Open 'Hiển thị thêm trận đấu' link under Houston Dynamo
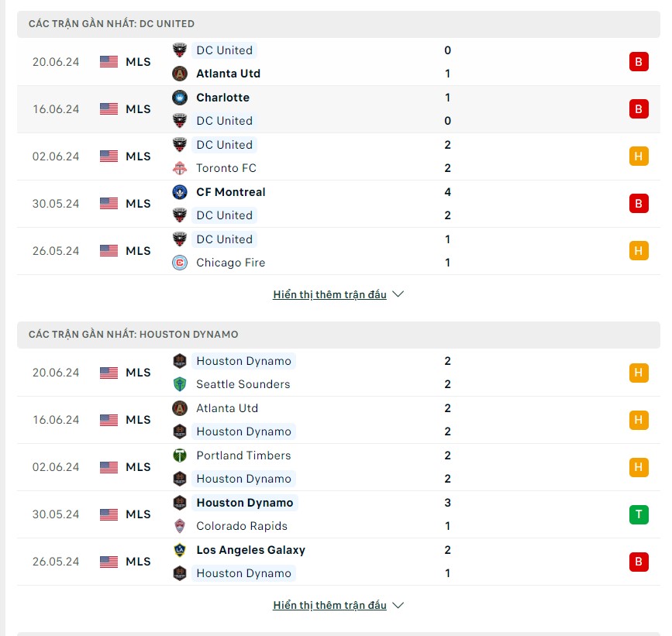The image size is (672, 636). (329, 605)
